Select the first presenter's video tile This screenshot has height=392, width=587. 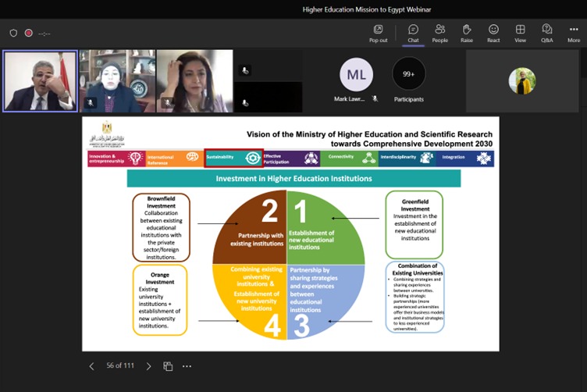point(40,81)
